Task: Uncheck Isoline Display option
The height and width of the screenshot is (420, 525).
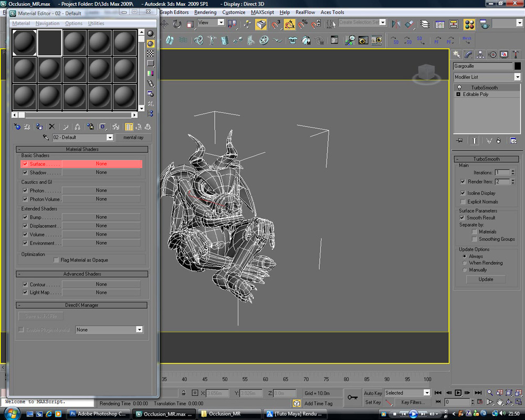Action: [x=463, y=193]
